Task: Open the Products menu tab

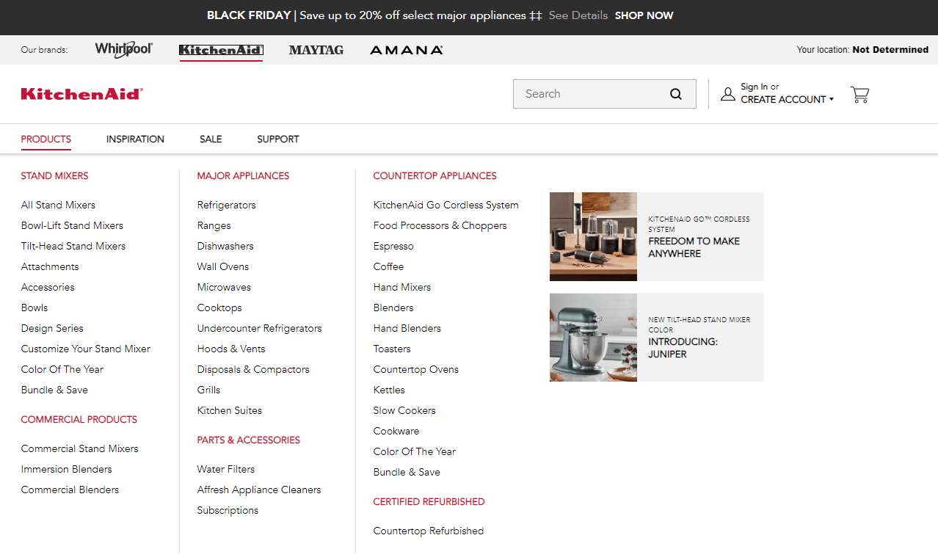Action: click(46, 139)
